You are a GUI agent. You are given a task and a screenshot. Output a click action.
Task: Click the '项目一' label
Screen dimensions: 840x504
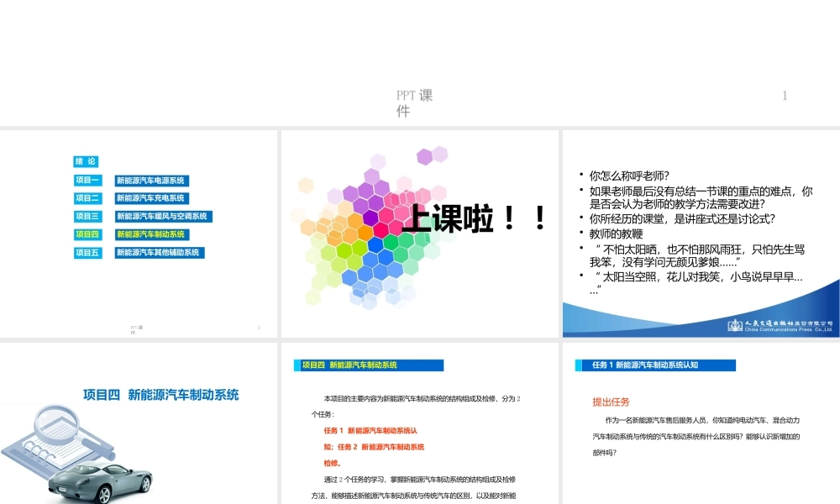87,180
